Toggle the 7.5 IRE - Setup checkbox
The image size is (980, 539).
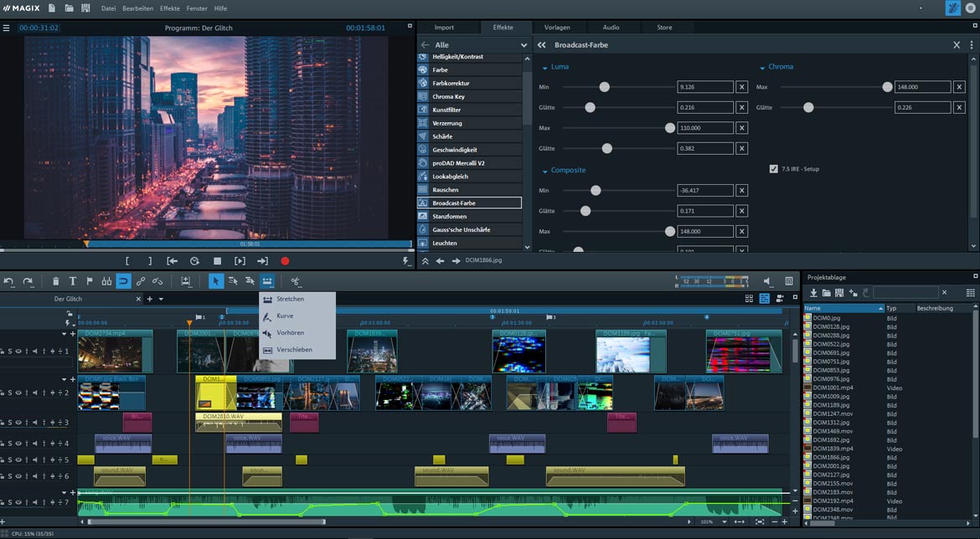click(x=774, y=168)
